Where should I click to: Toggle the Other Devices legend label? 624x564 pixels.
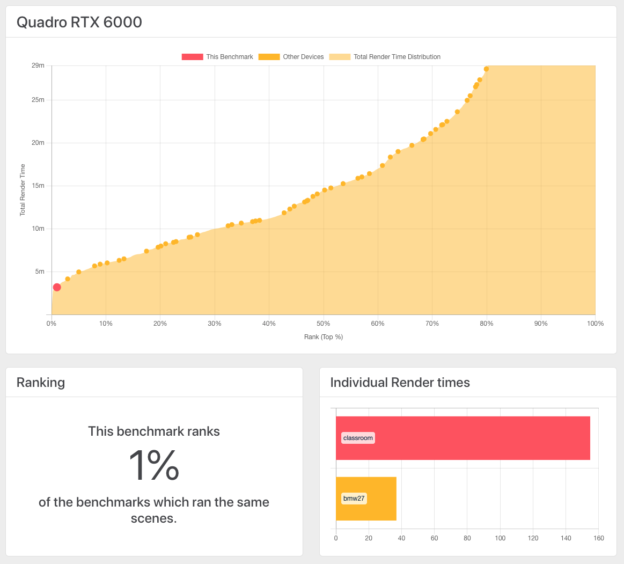pyautogui.click(x=303, y=57)
